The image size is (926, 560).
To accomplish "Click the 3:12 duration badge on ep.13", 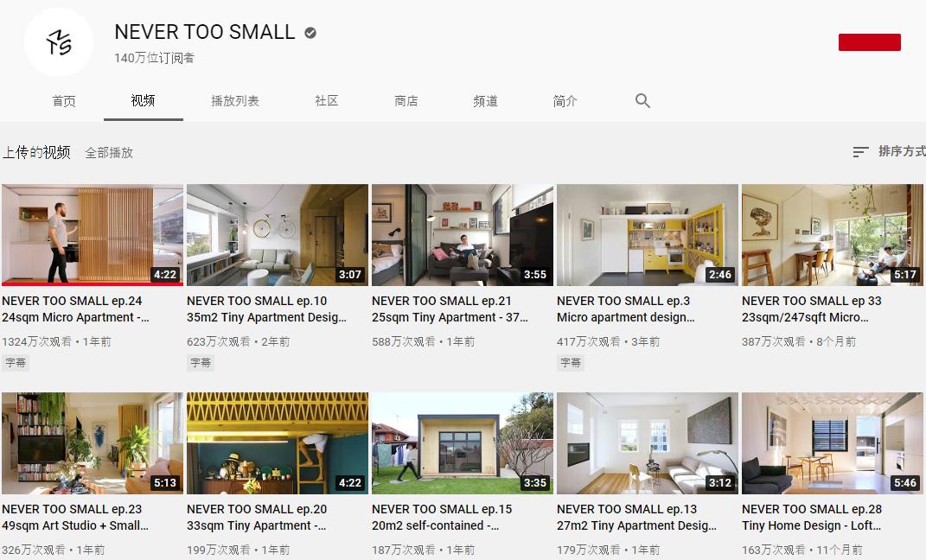I will [720, 483].
